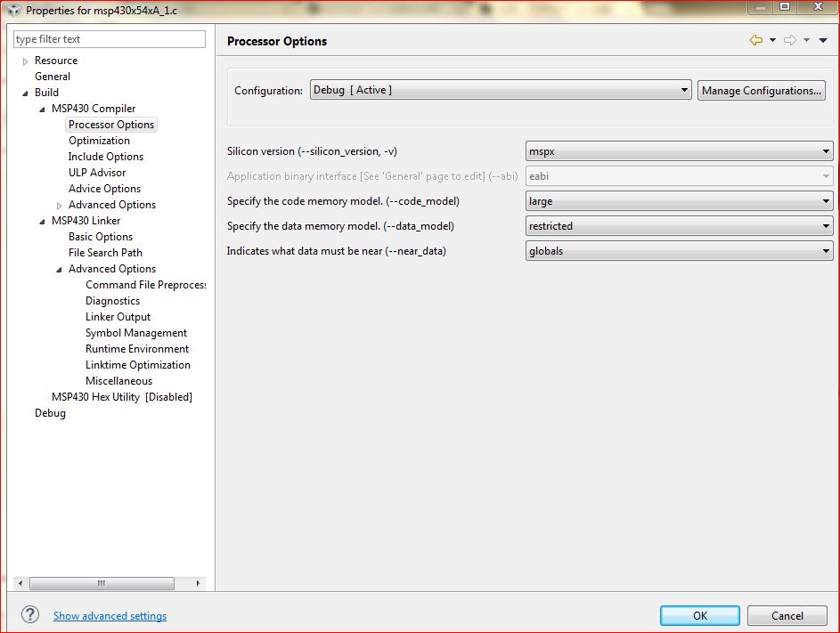Click the forward navigation arrow icon
840x633 pixels.
(789, 40)
